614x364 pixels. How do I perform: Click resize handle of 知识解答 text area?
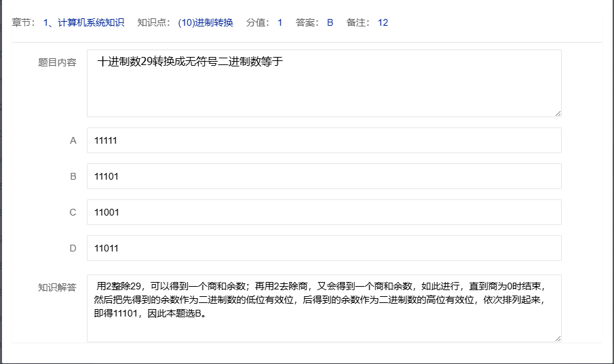(558, 338)
